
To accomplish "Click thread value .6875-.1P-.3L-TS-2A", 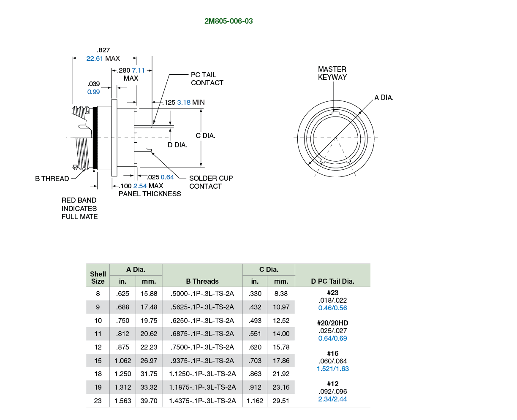I will [202, 333].
